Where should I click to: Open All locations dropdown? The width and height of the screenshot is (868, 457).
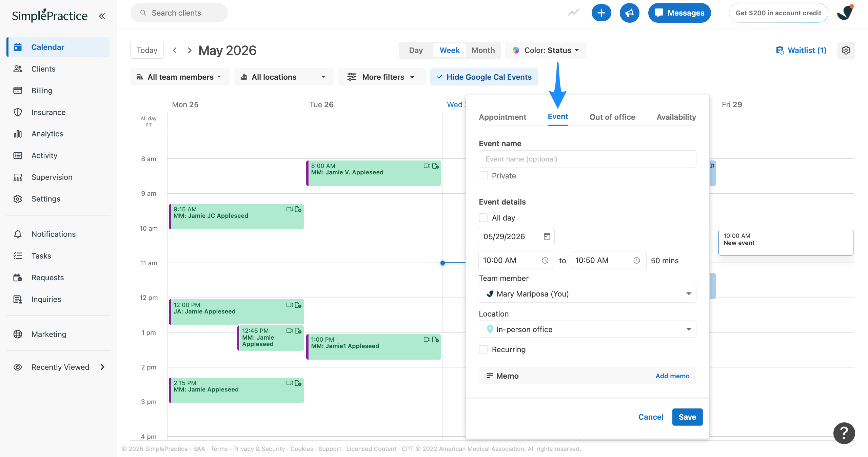coord(284,77)
